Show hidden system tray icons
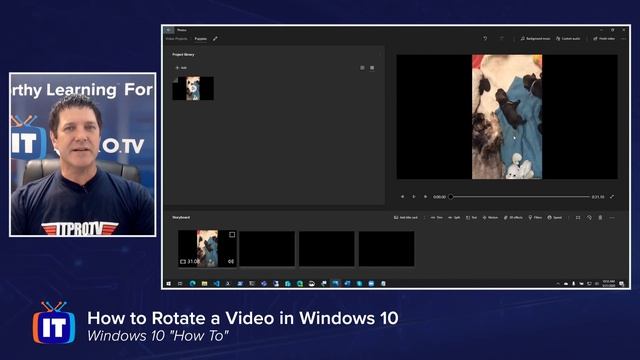640x360 pixels. tap(558, 284)
